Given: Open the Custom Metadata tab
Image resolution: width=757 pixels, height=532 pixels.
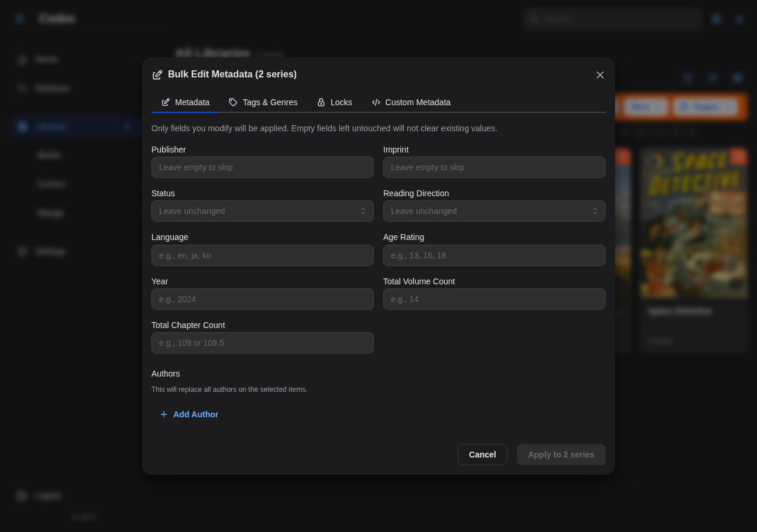Looking at the screenshot, I should pyautogui.click(x=411, y=102).
